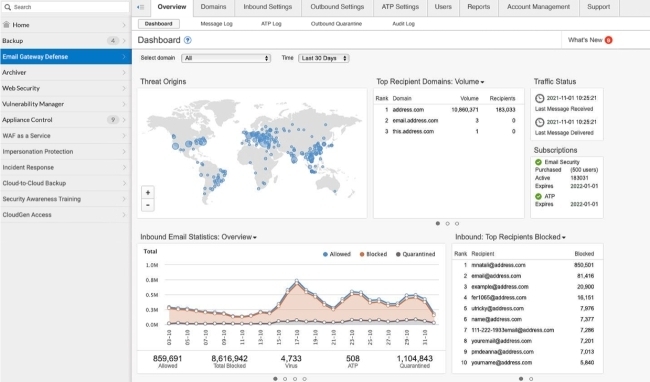Select fourth page dot under Inbound Email Statistics
Viewport: 650px width, 382px height.
(x=304, y=379)
